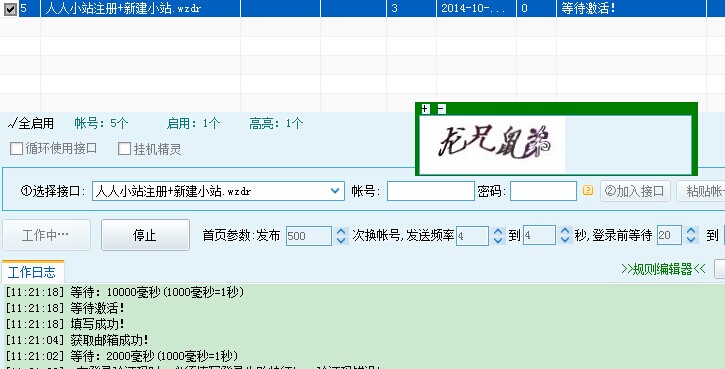Click the plus icon on captcha panel
The height and width of the screenshot is (369, 725).
click(425, 109)
